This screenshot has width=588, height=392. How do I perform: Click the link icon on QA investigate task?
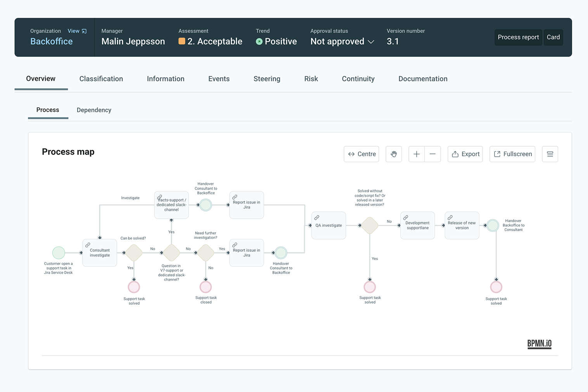pyautogui.click(x=317, y=218)
